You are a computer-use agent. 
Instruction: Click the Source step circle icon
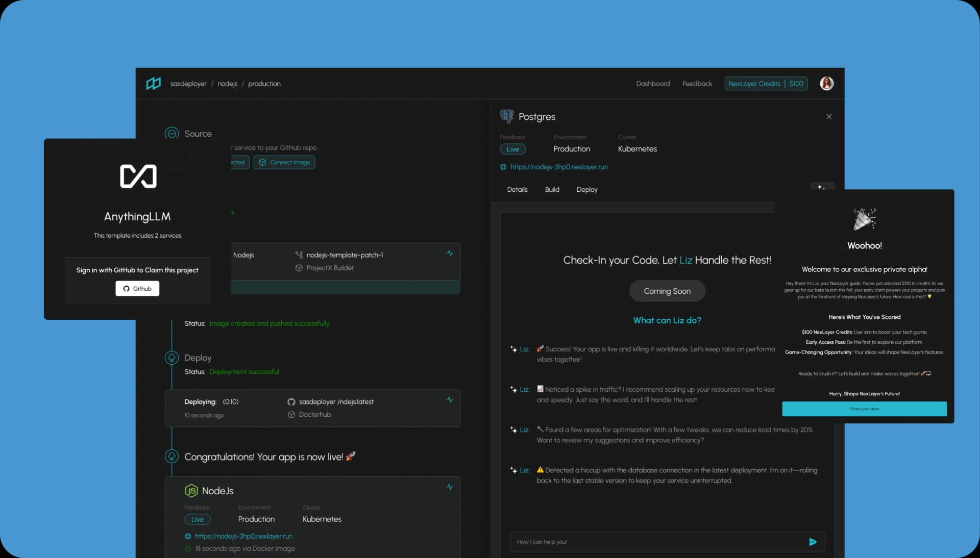(x=171, y=134)
